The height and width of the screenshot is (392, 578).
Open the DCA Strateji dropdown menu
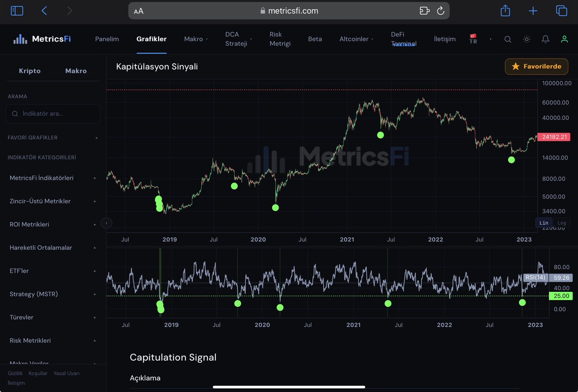pos(239,39)
